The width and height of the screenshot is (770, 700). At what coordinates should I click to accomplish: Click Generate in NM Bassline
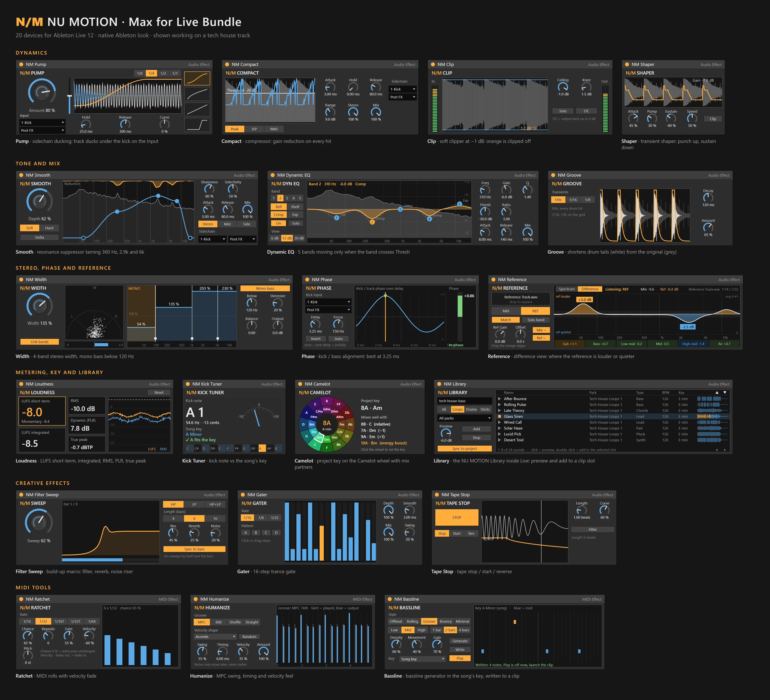460,641
